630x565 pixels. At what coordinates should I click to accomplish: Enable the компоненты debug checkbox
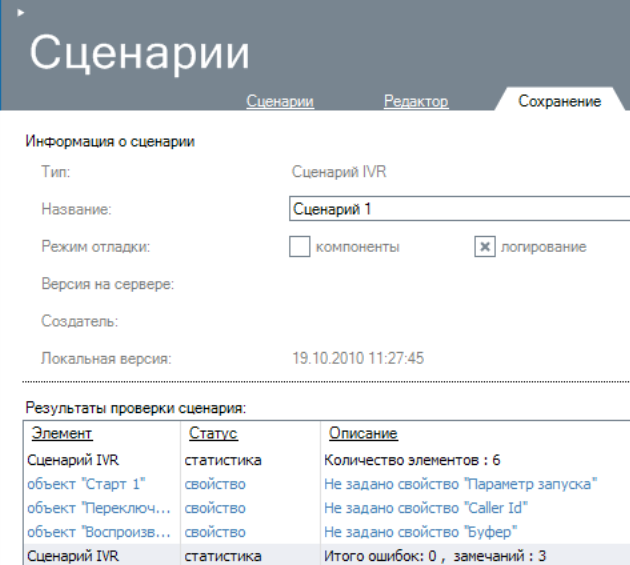[299, 246]
